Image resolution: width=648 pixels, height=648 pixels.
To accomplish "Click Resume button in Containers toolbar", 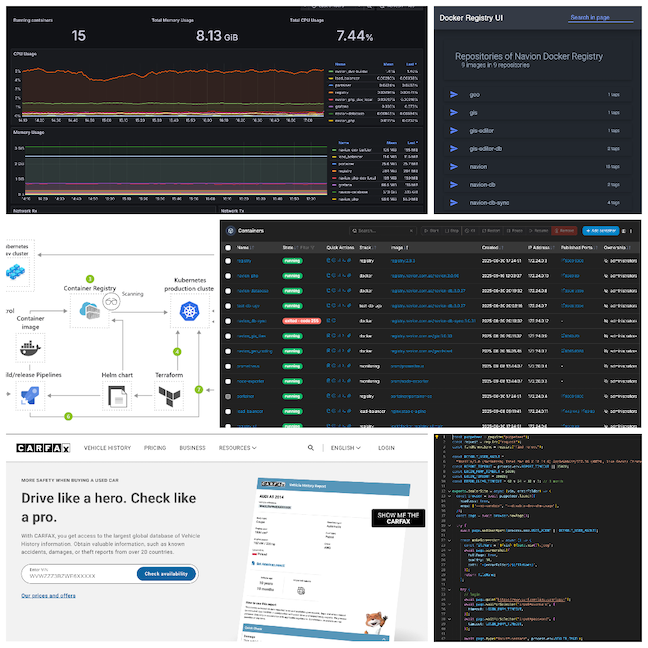I will 538,231.
